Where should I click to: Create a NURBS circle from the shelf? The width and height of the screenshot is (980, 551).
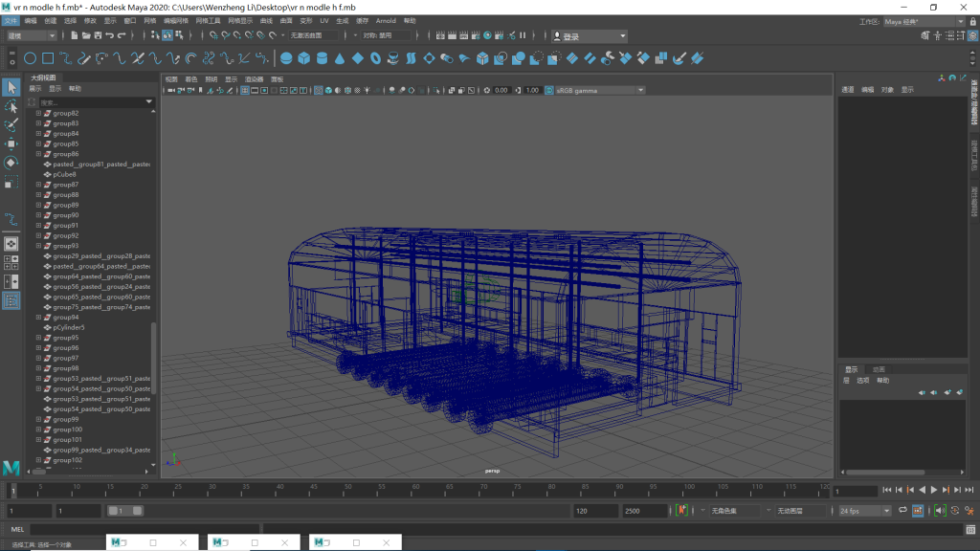tap(30, 58)
